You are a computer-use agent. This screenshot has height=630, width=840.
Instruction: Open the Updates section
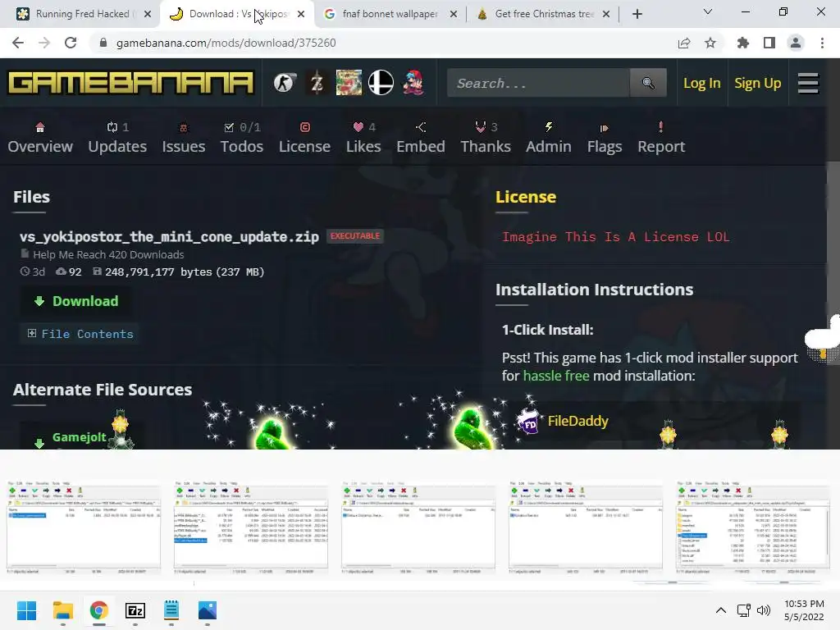[117, 138]
